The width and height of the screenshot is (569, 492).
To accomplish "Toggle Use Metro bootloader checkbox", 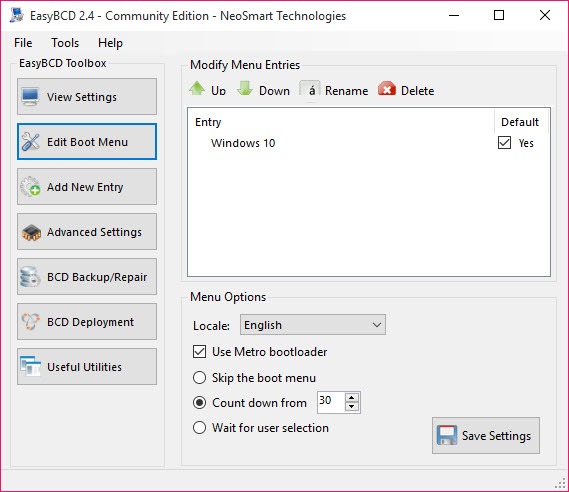I will [199, 352].
